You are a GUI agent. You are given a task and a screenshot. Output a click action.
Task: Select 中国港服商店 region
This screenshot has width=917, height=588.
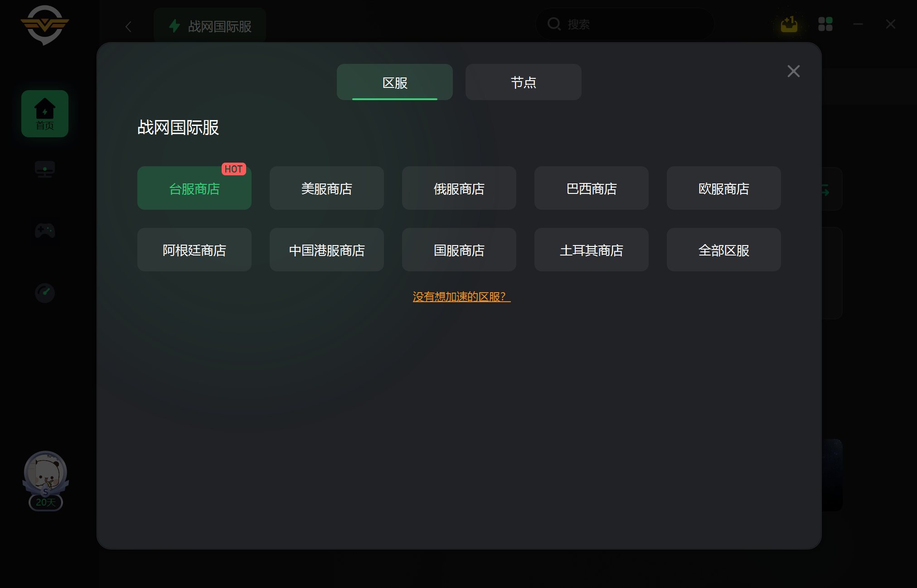pos(327,250)
